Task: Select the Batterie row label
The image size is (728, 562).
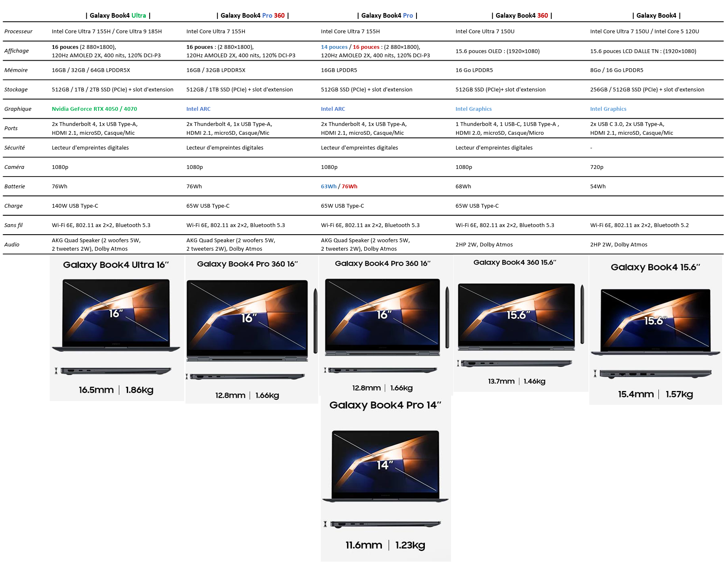Action: (x=15, y=187)
